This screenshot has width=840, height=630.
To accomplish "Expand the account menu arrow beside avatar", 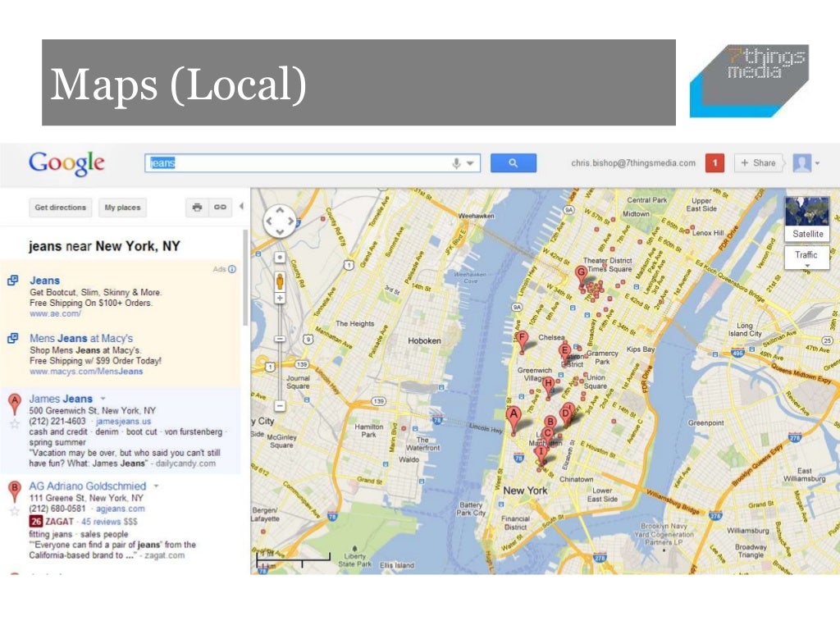I will click(x=818, y=163).
